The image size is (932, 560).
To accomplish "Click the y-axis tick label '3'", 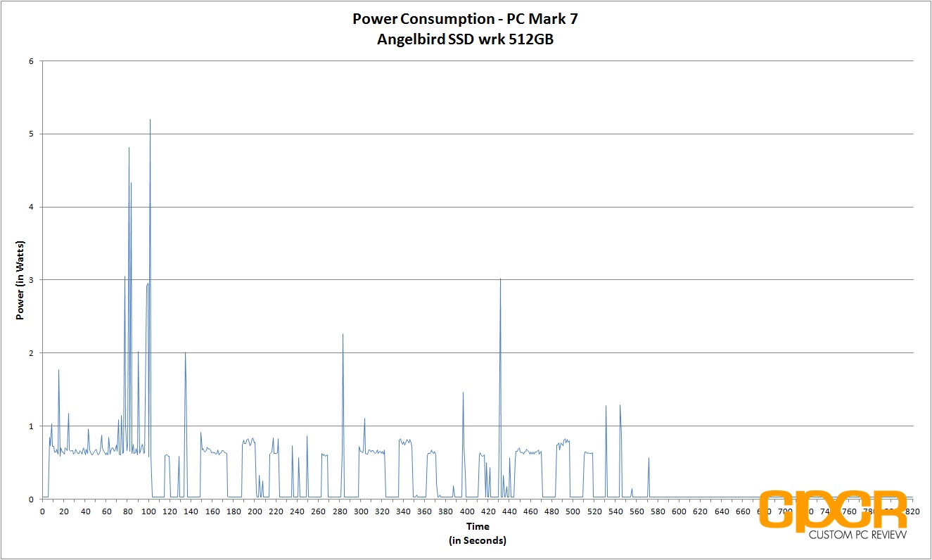I will pyautogui.click(x=32, y=280).
